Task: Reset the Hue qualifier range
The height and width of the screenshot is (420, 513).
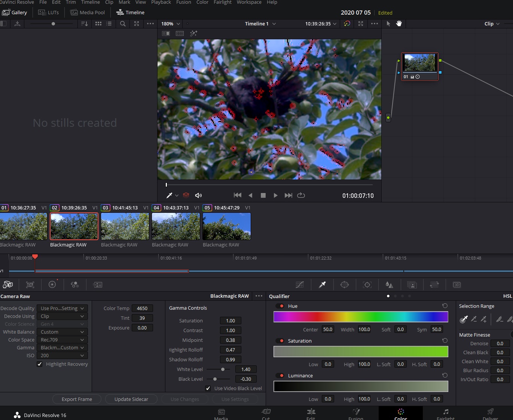Action: [x=445, y=306]
